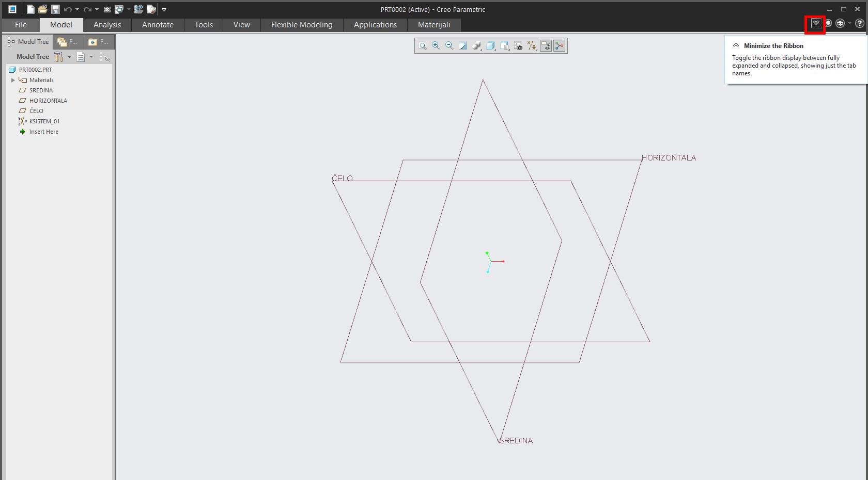Switch to the Tools ribbon tab
868x480 pixels.
point(204,25)
